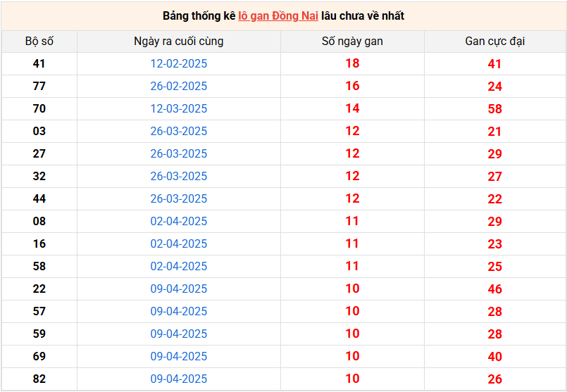Select the 26-03-2025 date in row 03
This screenshot has width=567, height=392.
179,132
